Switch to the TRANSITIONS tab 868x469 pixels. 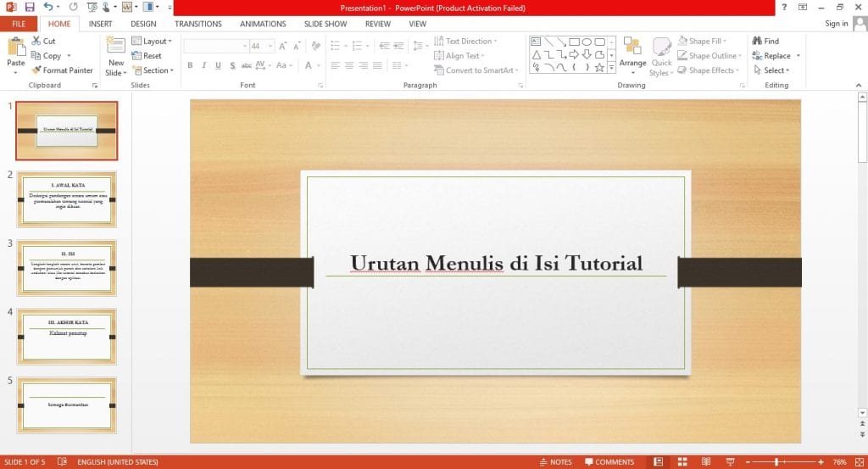(x=198, y=24)
